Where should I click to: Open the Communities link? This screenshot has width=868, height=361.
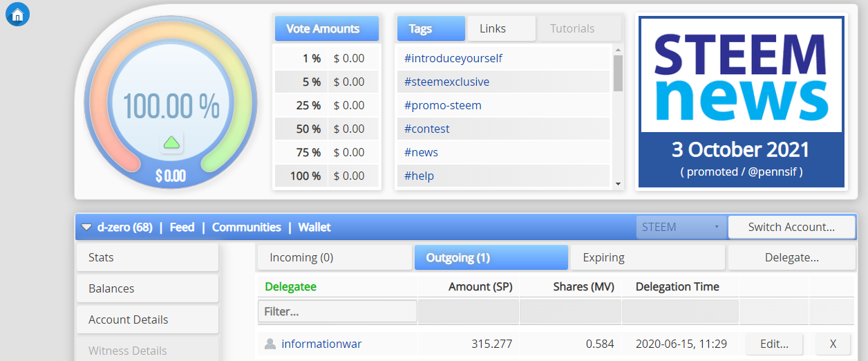click(x=247, y=227)
